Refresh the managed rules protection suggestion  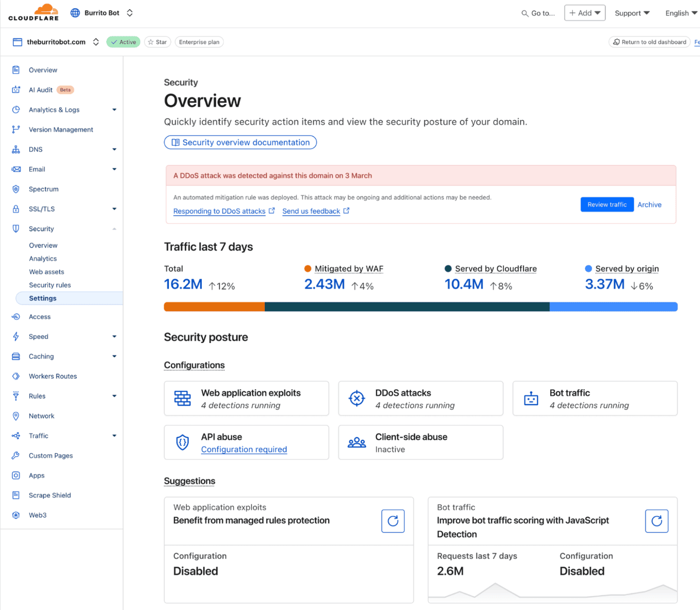pyautogui.click(x=393, y=521)
